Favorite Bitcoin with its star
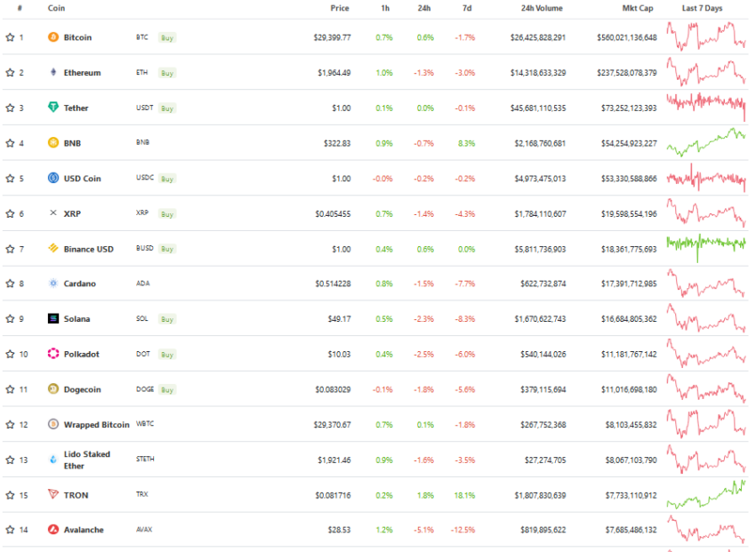The image size is (756, 552). (x=10, y=37)
